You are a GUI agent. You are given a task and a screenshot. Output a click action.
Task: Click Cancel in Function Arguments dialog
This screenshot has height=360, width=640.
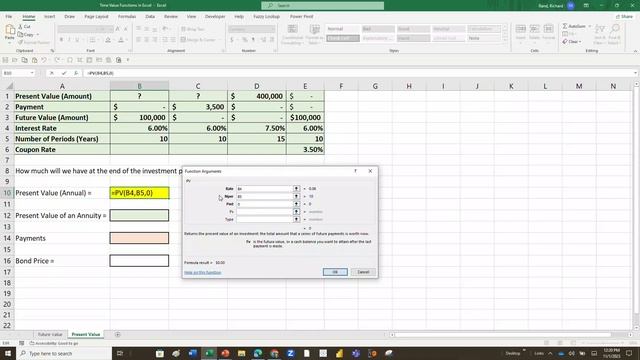coord(363,272)
